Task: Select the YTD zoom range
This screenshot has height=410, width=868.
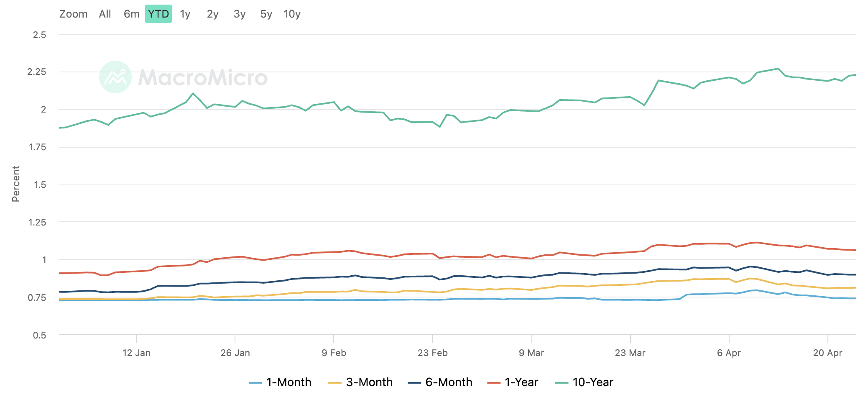Action: coord(158,14)
